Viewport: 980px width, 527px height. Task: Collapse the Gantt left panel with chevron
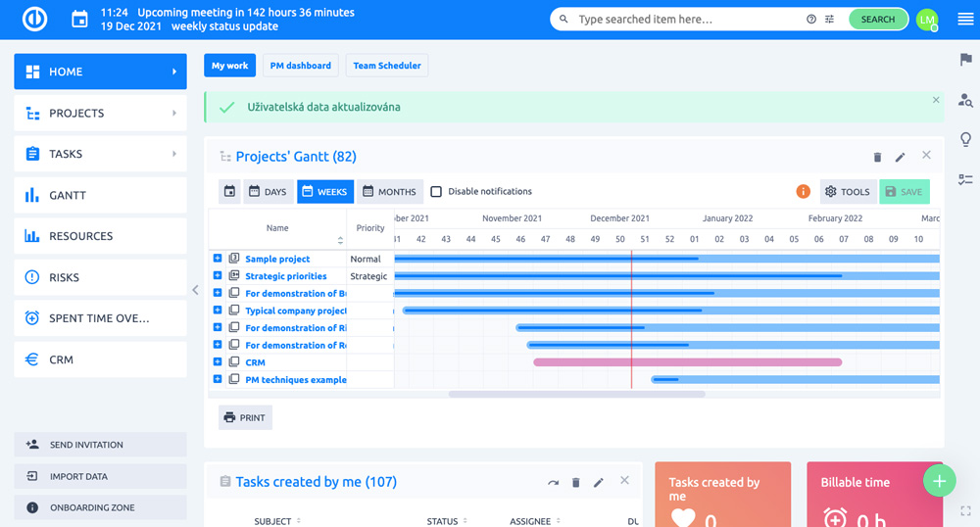click(x=195, y=290)
